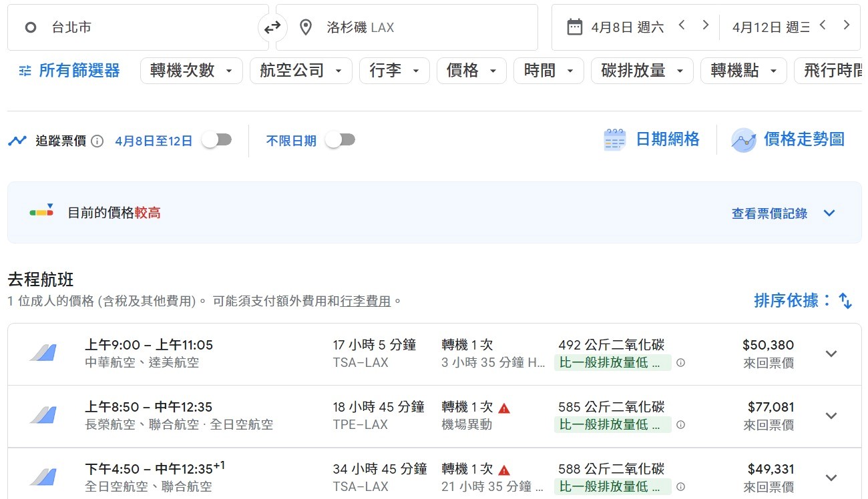Open the 價格 filter chip
The width and height of the screenshot is (868, 499).
(x=471, y=71)
